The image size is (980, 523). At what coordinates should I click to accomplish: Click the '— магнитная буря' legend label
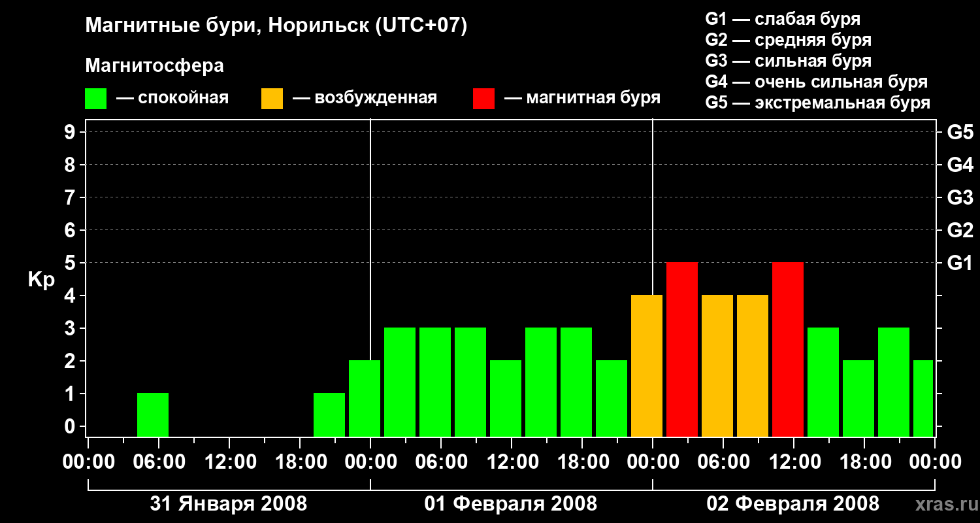[583, 98]
